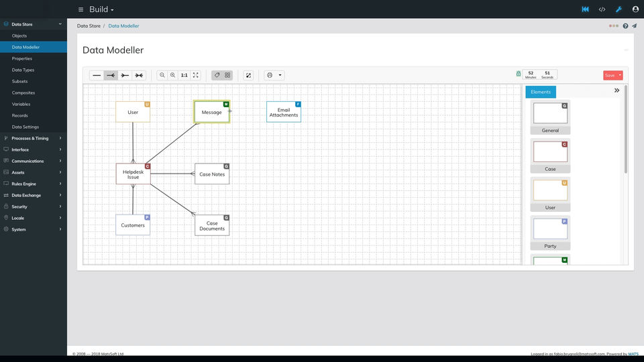Expand the Security section

[x=34, y=207]
